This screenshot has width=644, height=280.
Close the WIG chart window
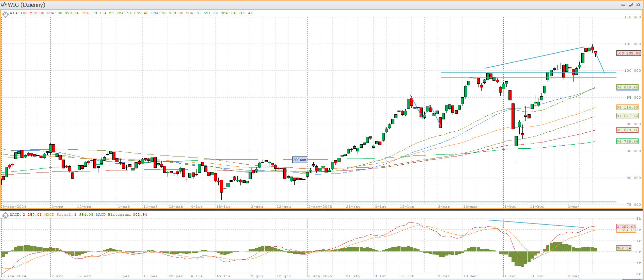click(638, 5)
